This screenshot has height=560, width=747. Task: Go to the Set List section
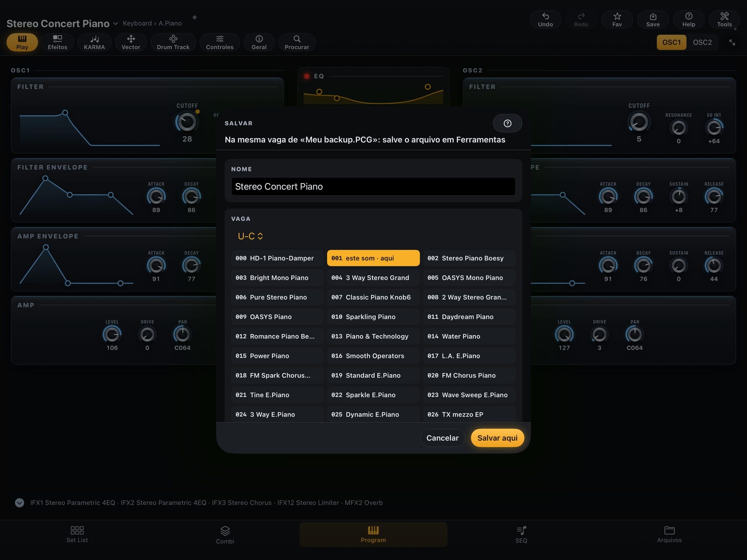tap(77, 534)
